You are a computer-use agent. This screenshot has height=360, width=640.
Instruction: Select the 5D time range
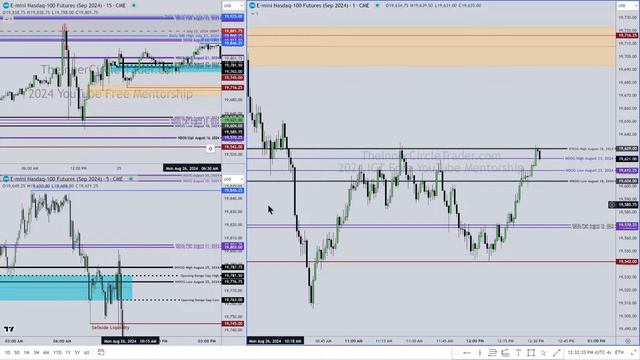[17, 352]
